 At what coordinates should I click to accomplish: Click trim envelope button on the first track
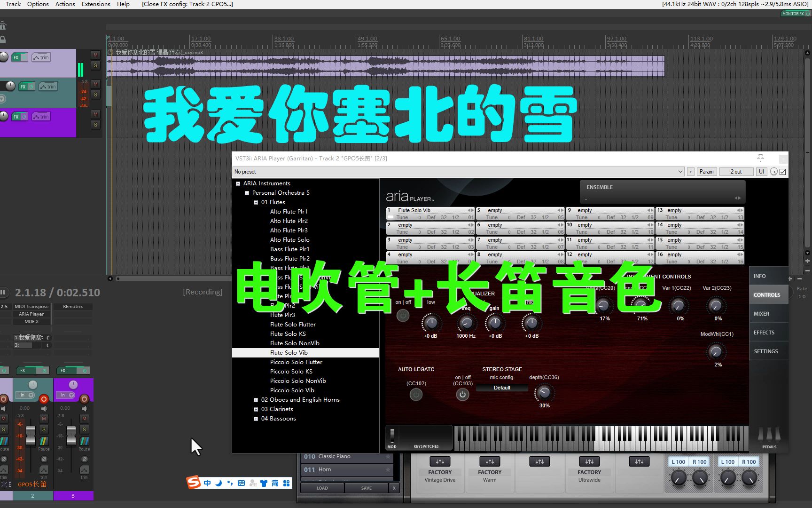pos(41,57)
